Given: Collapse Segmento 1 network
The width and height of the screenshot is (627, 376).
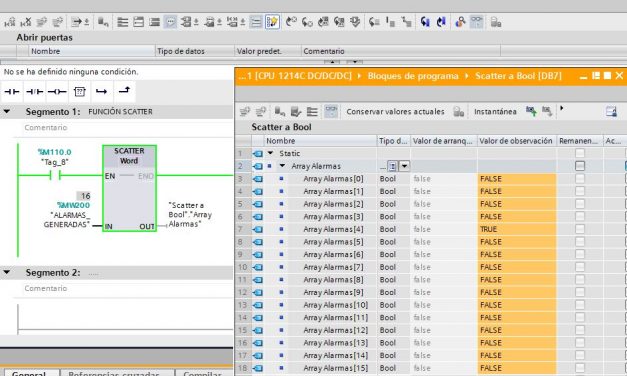Looking at the screenshot, I should [7, 111].
